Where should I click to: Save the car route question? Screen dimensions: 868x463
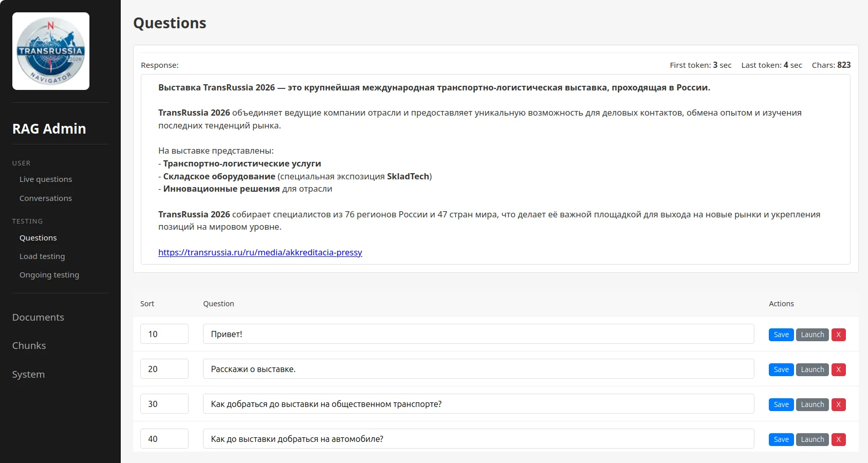coord(781,439)
